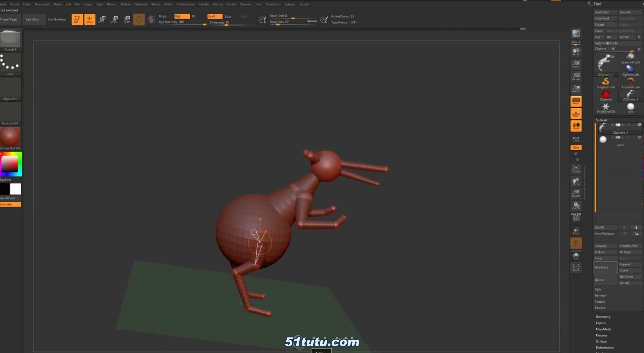
Task: Click the Frame view icon
Action: 576,169
